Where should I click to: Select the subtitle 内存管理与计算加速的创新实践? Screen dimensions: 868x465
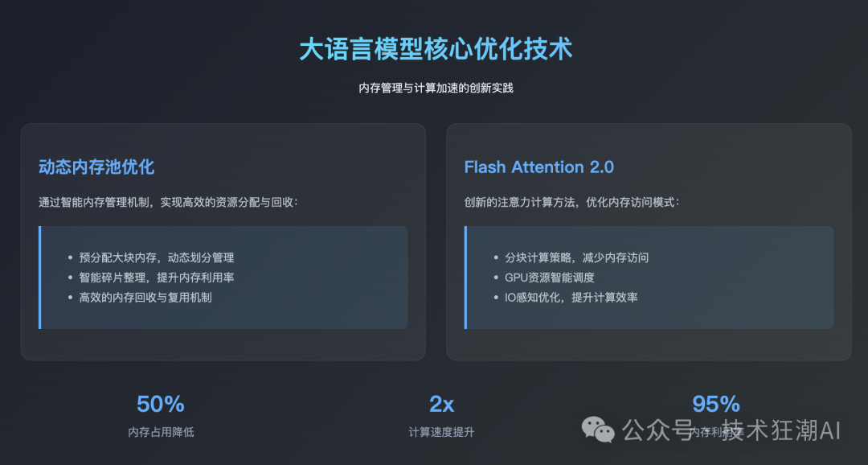(x=436, y=88)
